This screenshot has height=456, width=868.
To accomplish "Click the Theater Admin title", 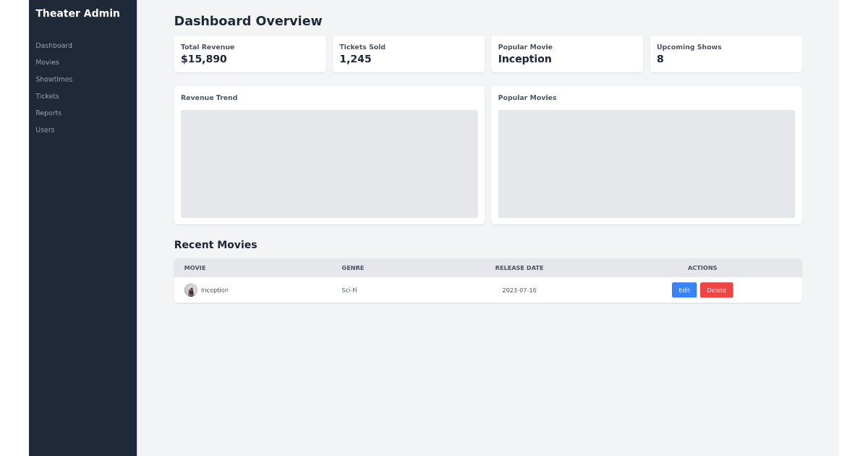I will tap(77, 13).
